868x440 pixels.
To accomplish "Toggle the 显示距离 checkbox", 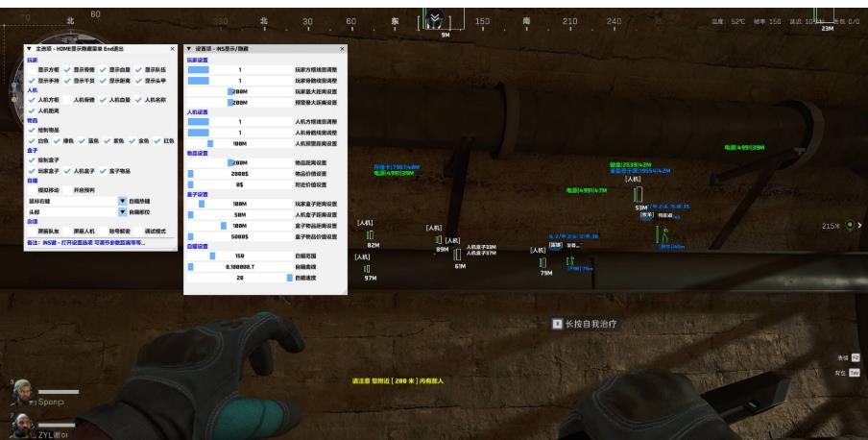I will click(103, 81).
